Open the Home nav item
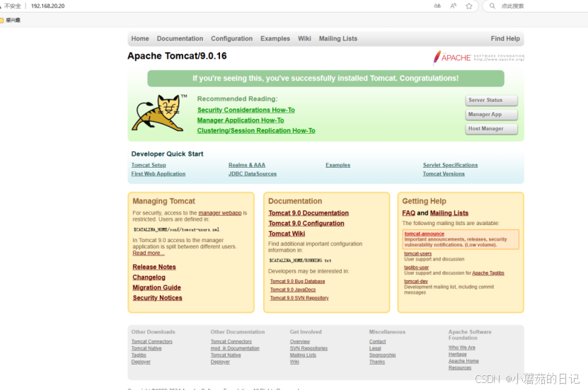The width and height of the screenshot is (588, 390). [x=140, y=39]
